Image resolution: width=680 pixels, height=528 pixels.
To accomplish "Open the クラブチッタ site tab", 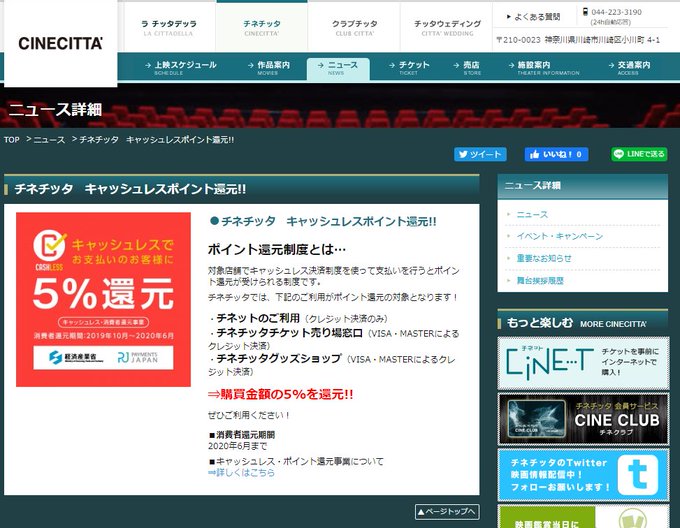I will pyautogui.click(x=354, y=27).
